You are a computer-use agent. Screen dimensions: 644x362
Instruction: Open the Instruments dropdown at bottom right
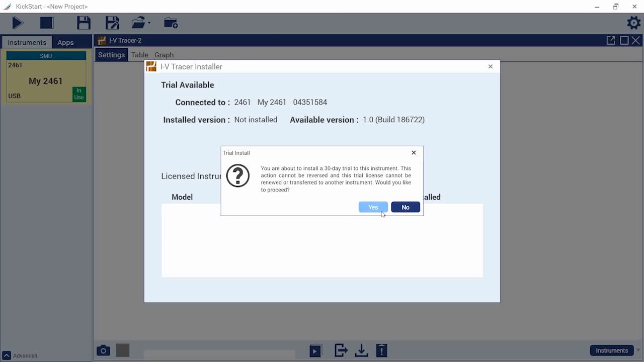(612, 350)
